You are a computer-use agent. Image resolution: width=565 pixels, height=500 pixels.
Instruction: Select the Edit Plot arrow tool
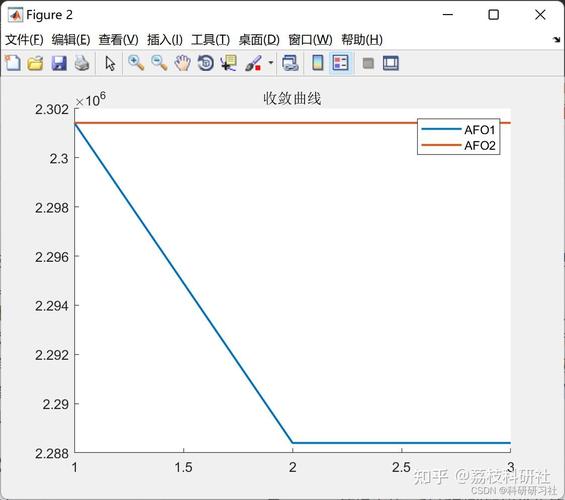[x=110, y=63]
